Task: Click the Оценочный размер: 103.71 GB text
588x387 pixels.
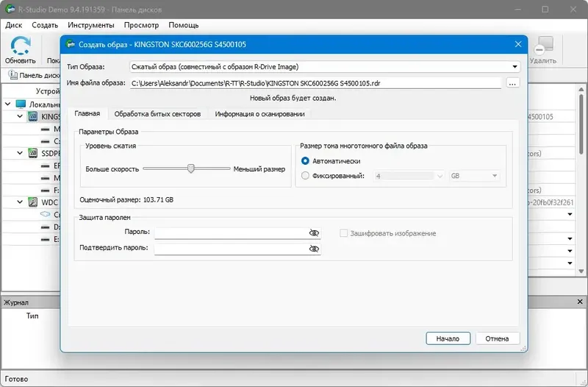Action: pyautogui.click(x=126, y=199)
